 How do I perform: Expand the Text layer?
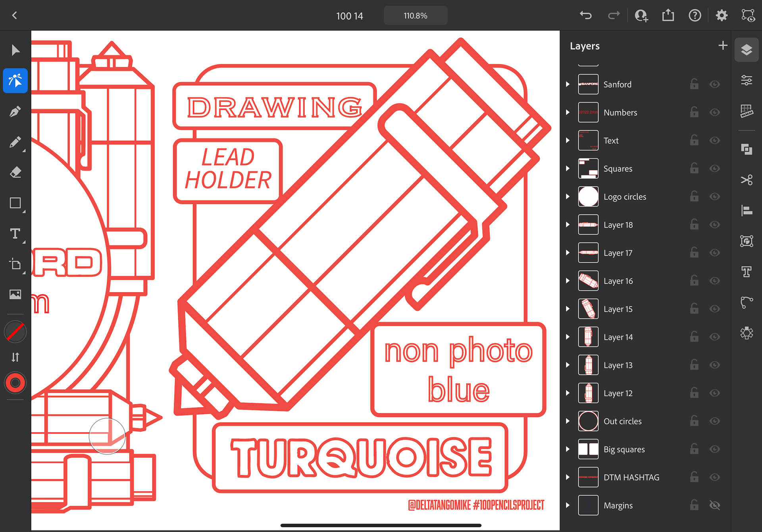[568, 140]
